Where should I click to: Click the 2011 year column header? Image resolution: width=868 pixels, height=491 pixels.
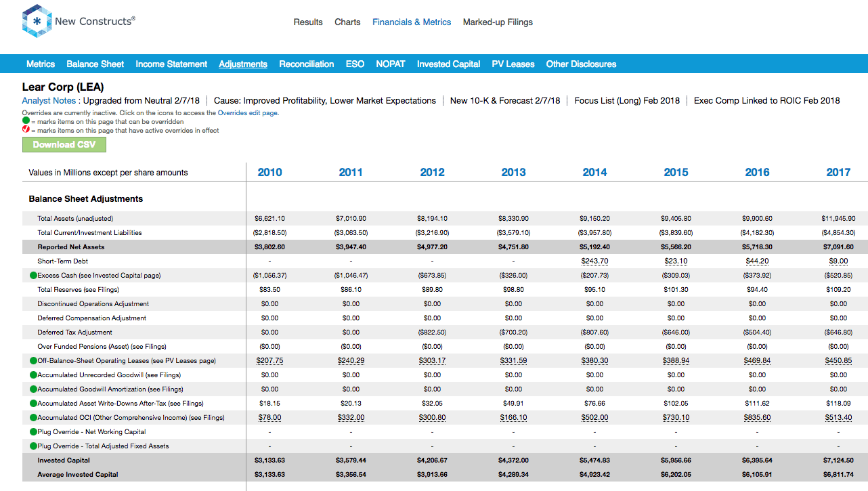tap(351, 173)
